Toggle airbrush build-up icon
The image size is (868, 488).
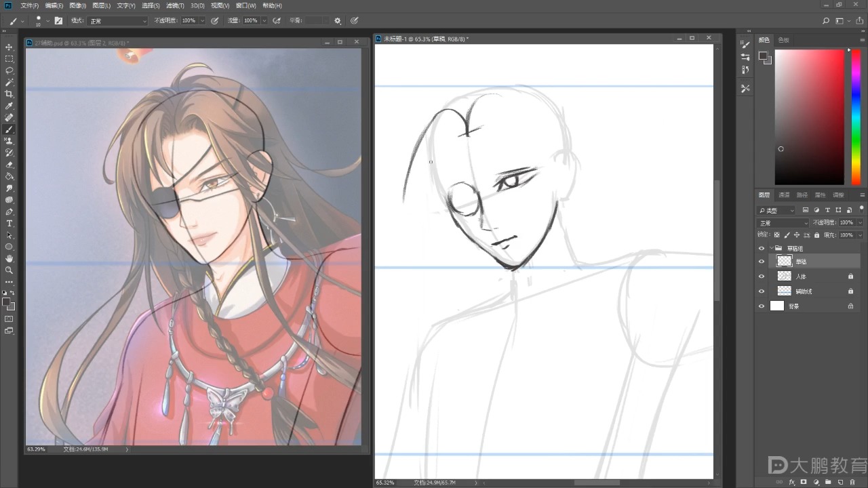click(x=277, y=21)
